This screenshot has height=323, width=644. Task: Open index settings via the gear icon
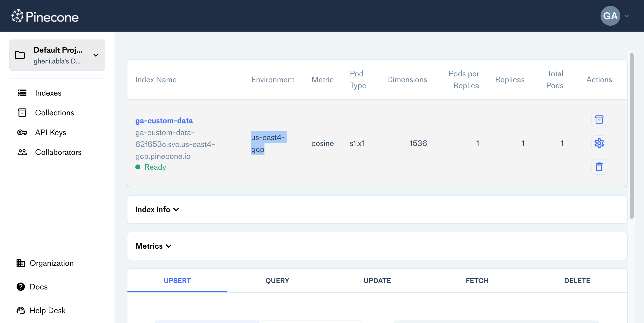pyautogui.click(x=599, y=143)
